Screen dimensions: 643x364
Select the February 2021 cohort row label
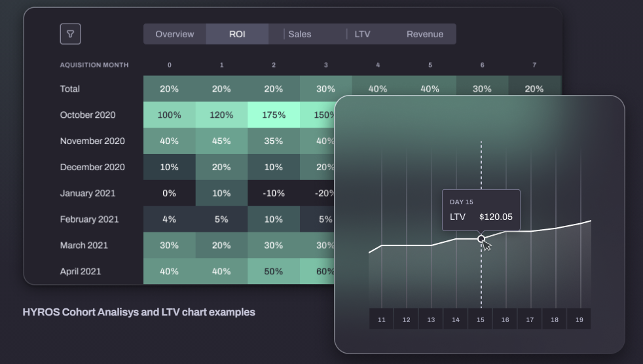[90, 219]
